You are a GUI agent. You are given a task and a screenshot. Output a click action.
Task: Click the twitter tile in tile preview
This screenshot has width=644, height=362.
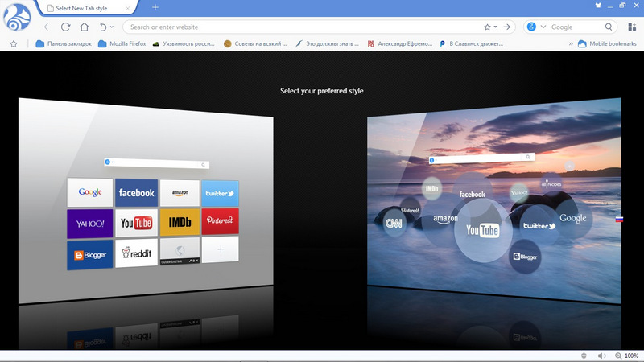220,193
